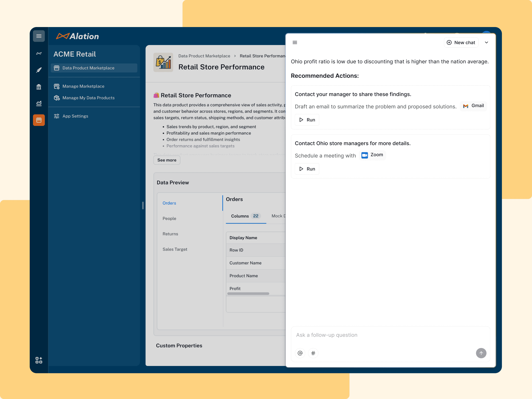Open the apps grid-plus icon at bottom left
The image size is (532, 399).
(39, 360)
